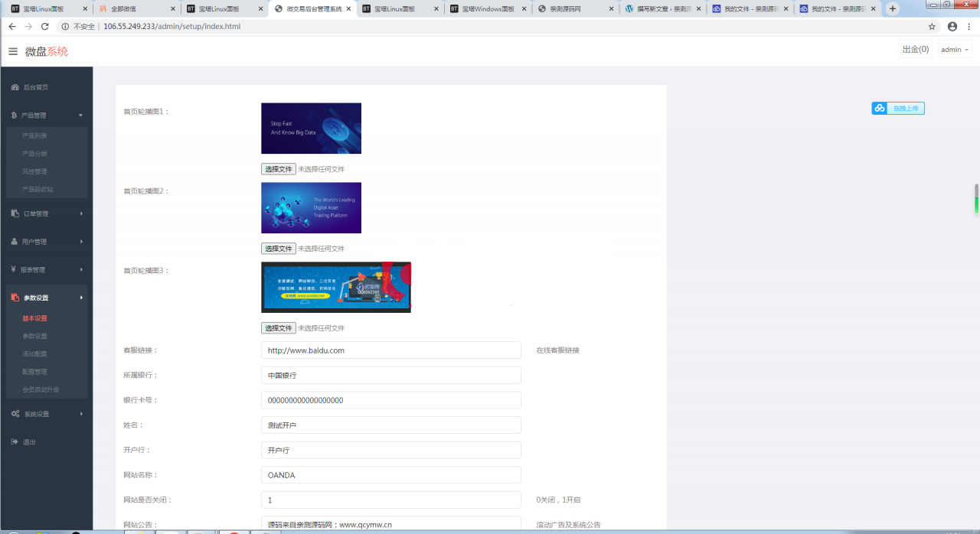Switch to the 宝塔Windows面板 browser tab

[x=488, y=9]
